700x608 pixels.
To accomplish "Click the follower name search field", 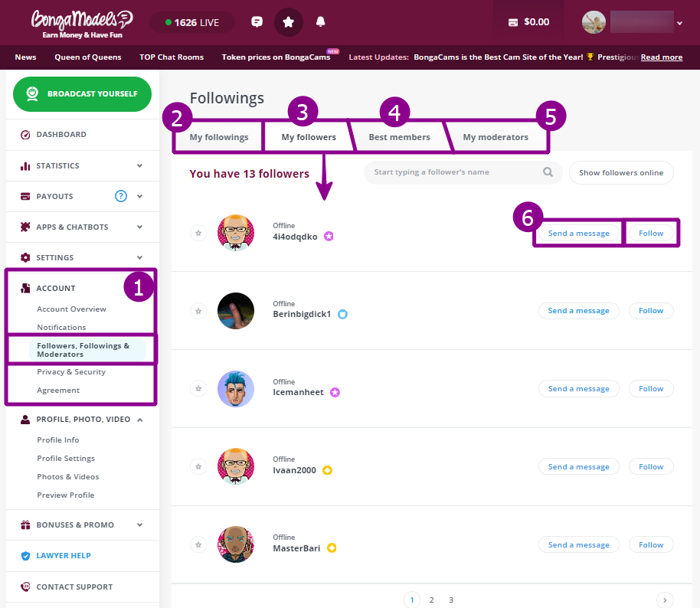I will (x=456, y=172).
